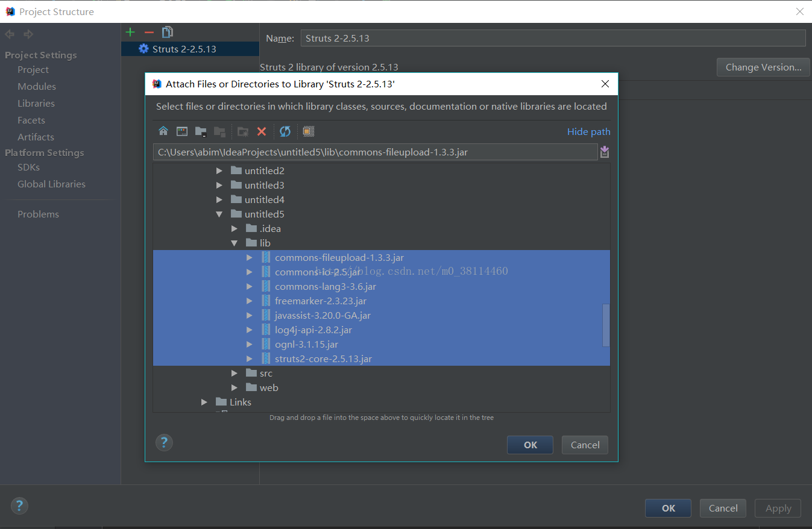
Task: Open help in Project Structure window
Action: pos(19,506)
